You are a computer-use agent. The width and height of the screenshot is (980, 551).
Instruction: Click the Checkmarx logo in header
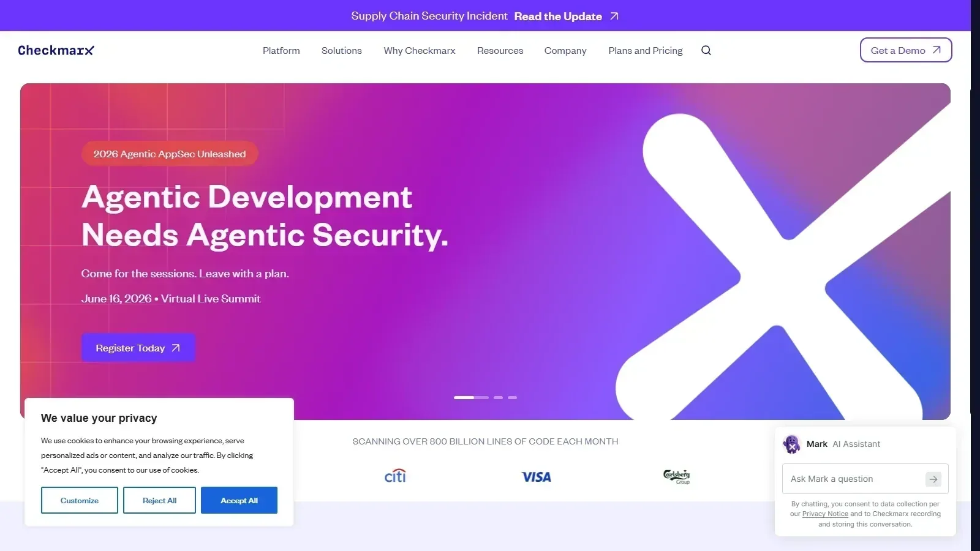pyautogui.click(x=56, y=50)
